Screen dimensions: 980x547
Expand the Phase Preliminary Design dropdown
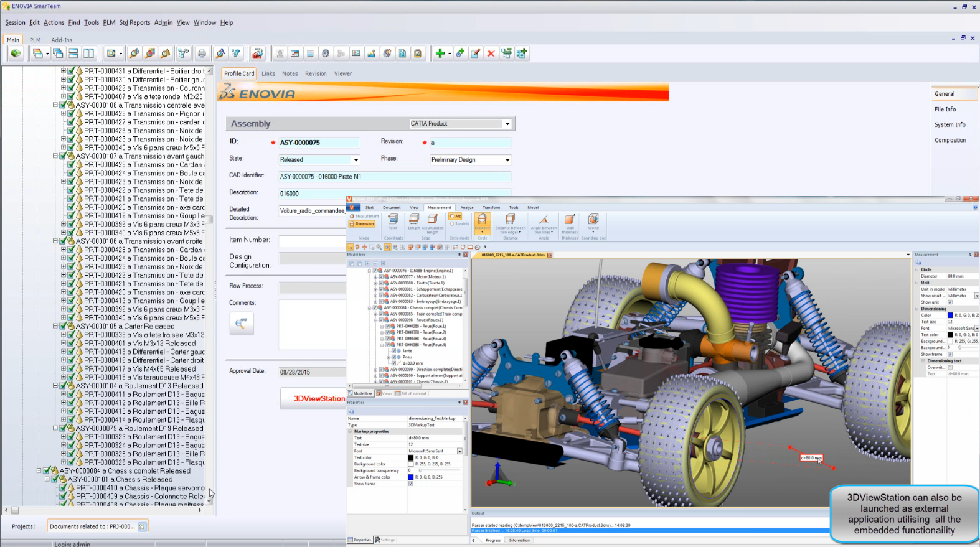click(x=507, y=160)
